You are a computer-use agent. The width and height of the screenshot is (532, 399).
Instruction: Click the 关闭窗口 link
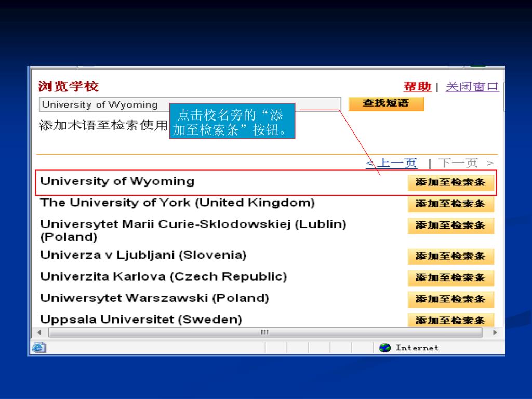472,87
